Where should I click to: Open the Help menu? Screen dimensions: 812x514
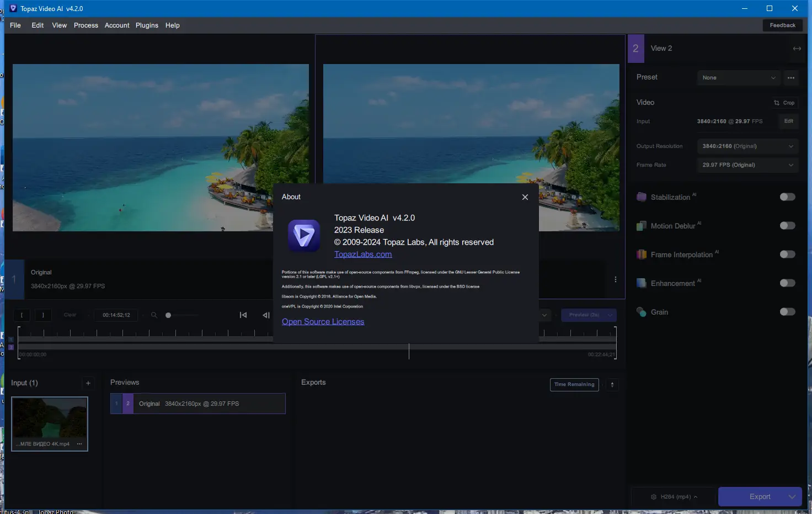pyautogui.click(x=173, y=25)
